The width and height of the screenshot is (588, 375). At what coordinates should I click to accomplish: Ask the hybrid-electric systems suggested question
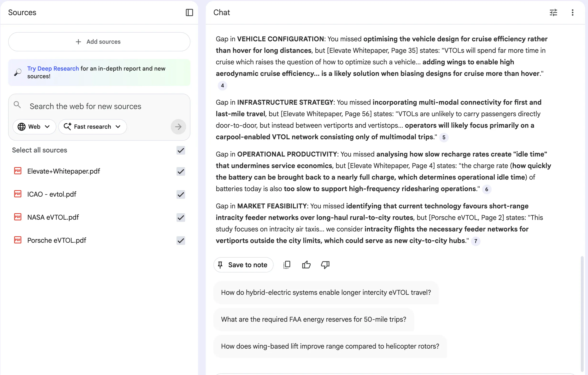tap(326, 292)
